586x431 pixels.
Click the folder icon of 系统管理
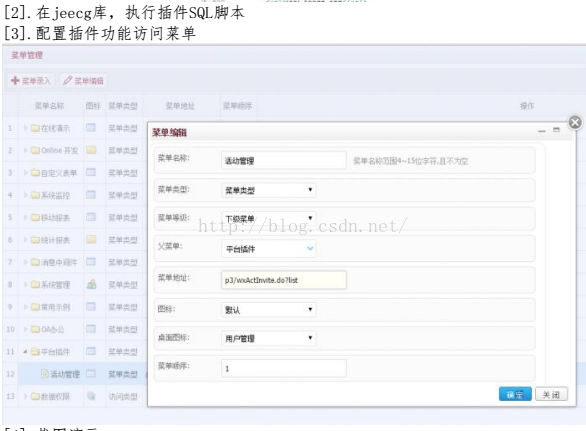click(x=35, y=285)
